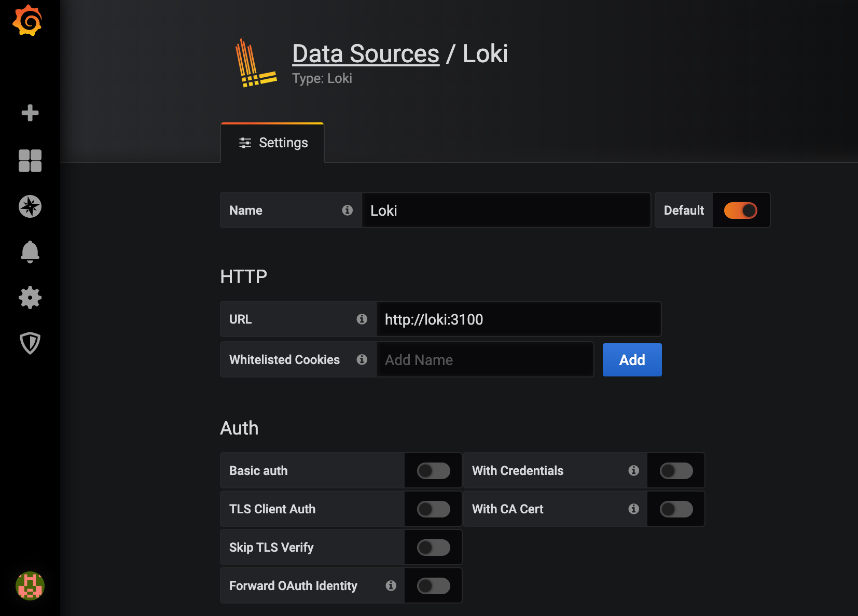858x616 pixels.
Task: Focus the Name input containing Loki
Action: click(x=506, y=210)
